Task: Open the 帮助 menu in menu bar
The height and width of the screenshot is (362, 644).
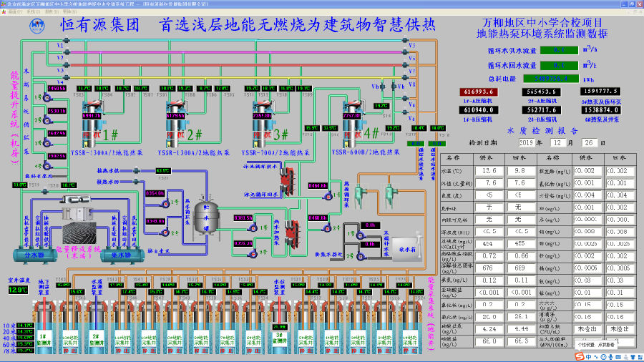Action: [x=67, y=12]
